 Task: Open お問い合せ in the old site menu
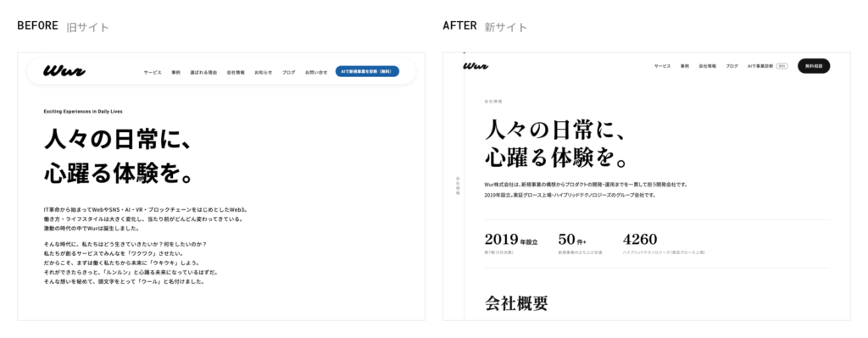click(x=316, y=73)
